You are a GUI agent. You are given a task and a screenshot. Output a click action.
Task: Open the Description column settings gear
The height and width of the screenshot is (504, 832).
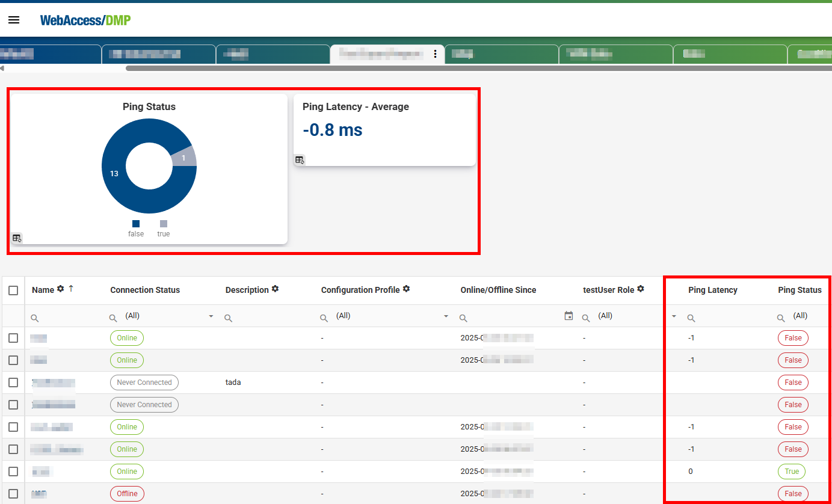point(276,289)
